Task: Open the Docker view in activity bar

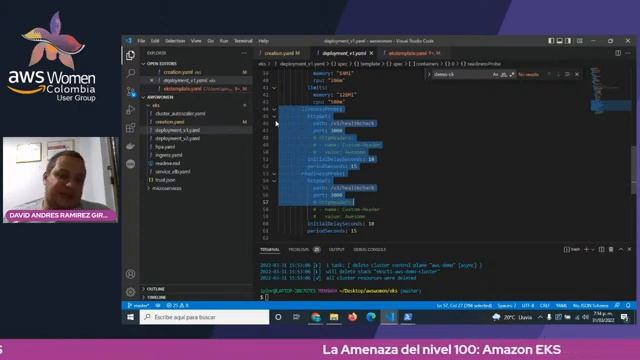Action: tap(131, 146)
